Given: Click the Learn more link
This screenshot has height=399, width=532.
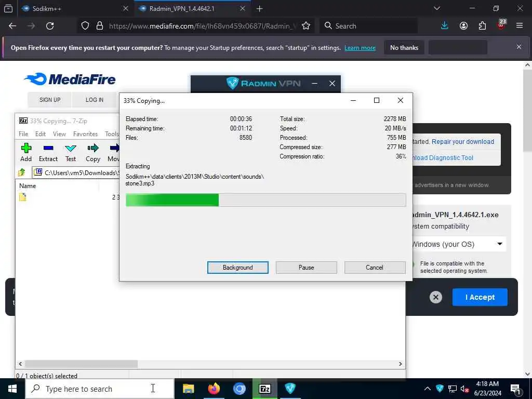Looking at the screenshot, I should pos(360,48).
